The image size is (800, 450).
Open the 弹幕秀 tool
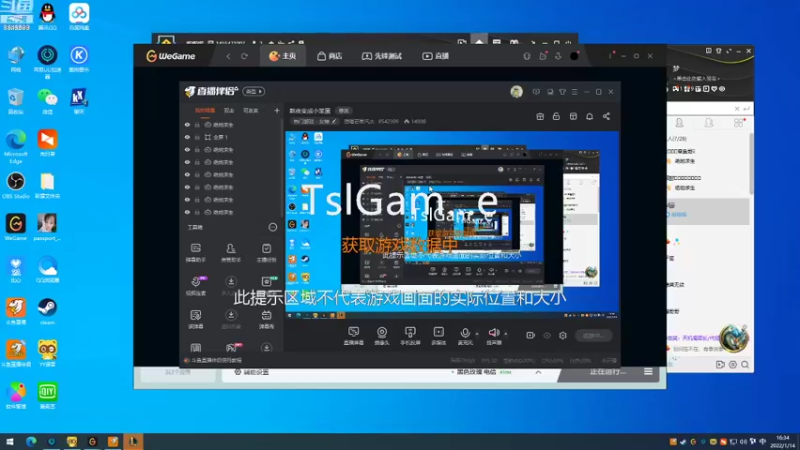pyautogui.click(x=266, y=319)
